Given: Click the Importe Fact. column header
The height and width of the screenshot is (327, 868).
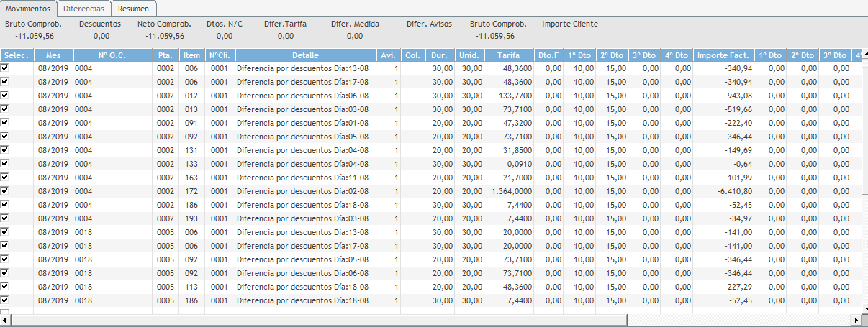Looking at the screenshot, I should [723, 55].
